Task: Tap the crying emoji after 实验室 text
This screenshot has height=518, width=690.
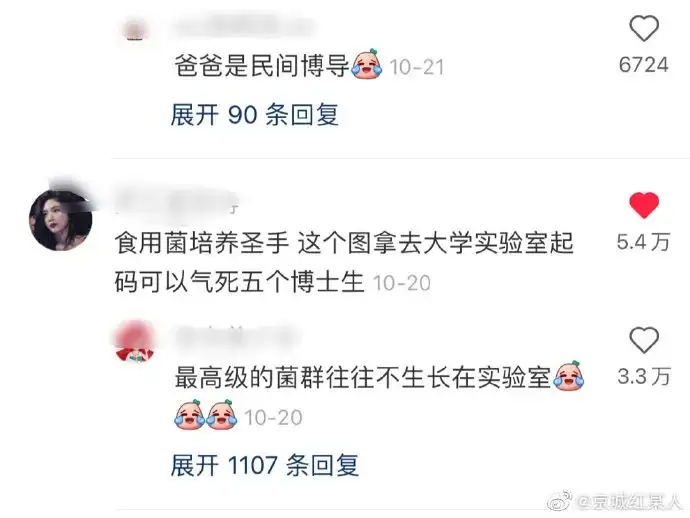Action: pos(569,375)
